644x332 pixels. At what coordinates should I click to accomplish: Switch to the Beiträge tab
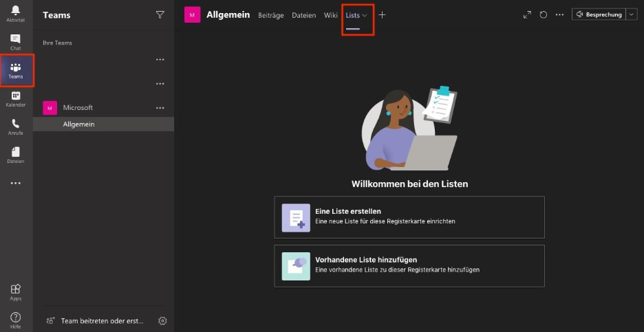270,16
